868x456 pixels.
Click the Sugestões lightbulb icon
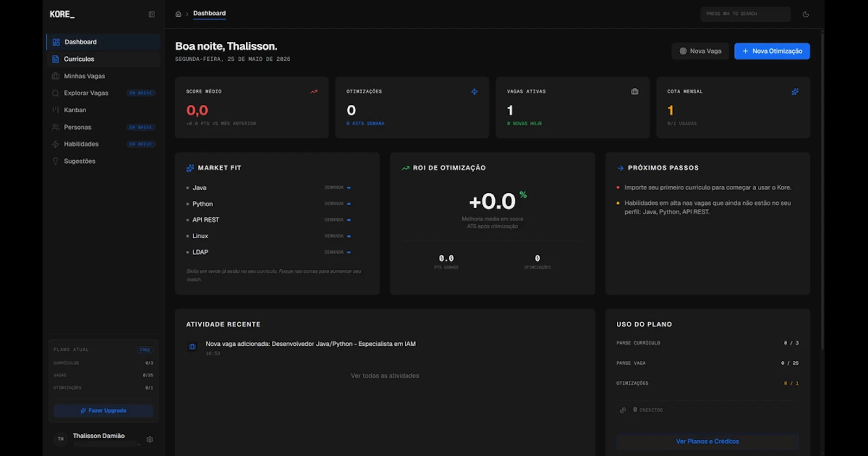[55, 161]
